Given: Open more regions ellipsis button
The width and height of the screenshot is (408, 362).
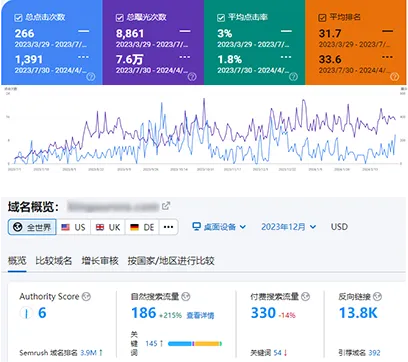Looking at the screenshot, I should pos(168,227).
